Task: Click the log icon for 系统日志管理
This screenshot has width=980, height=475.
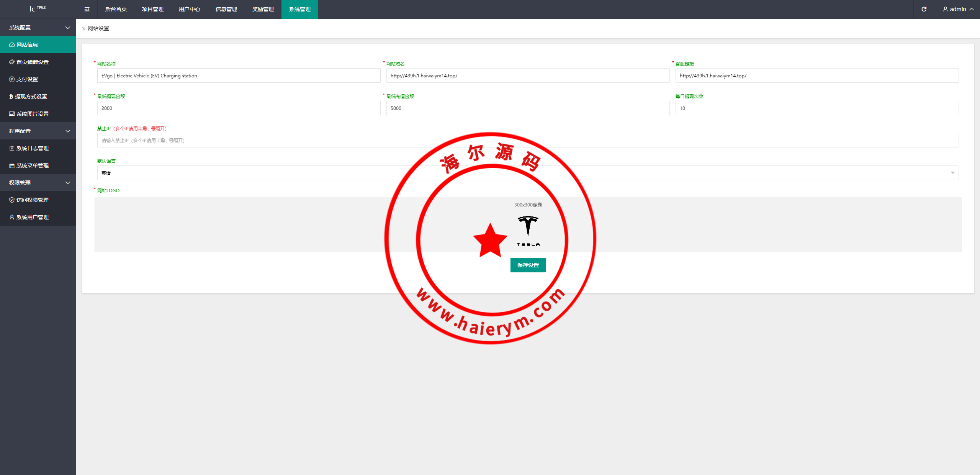Action: pos(12,148)
